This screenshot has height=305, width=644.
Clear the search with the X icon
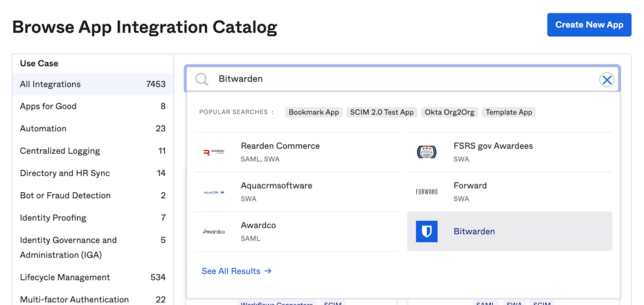(607, 79)
